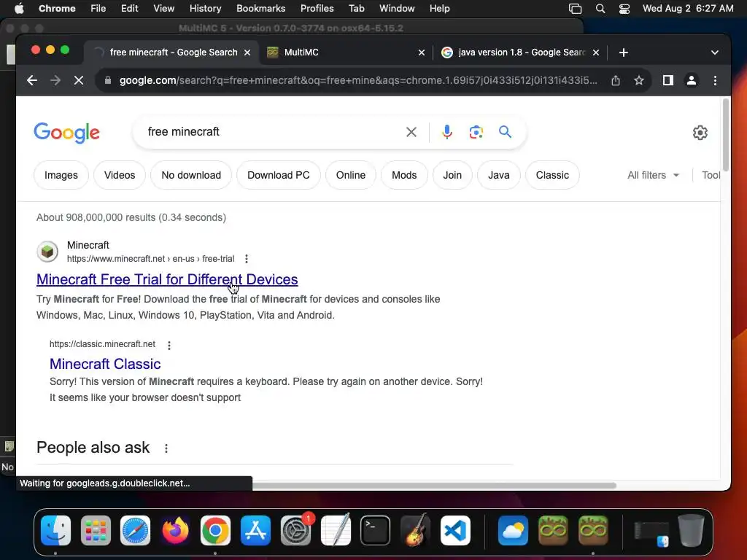Open Chrome three-dot menu
The width and height of the screenshot is (747, 560).
tap(715, 80)
